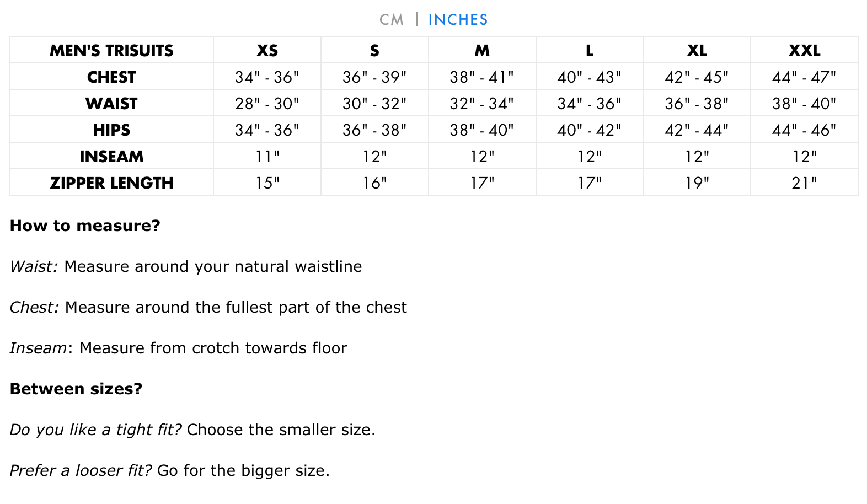Click the HIPS row label
The image size is (867, 504).
tap(111, 130)
